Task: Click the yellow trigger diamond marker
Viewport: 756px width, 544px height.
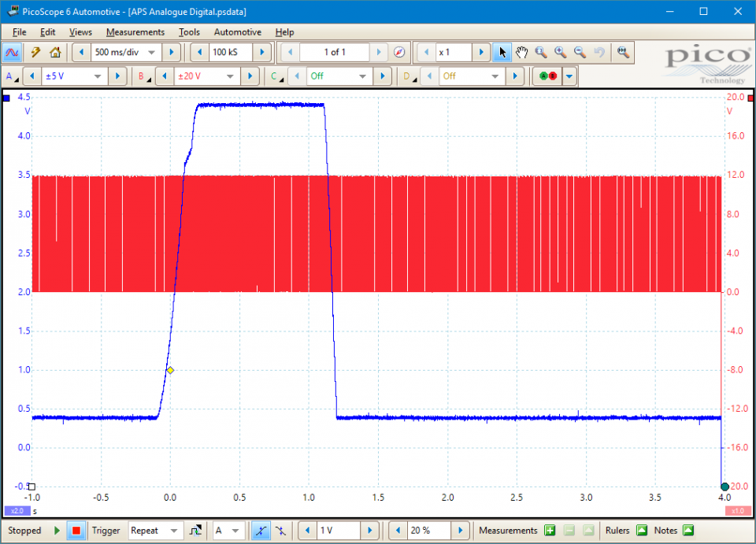Action: [x=170, y=370]
